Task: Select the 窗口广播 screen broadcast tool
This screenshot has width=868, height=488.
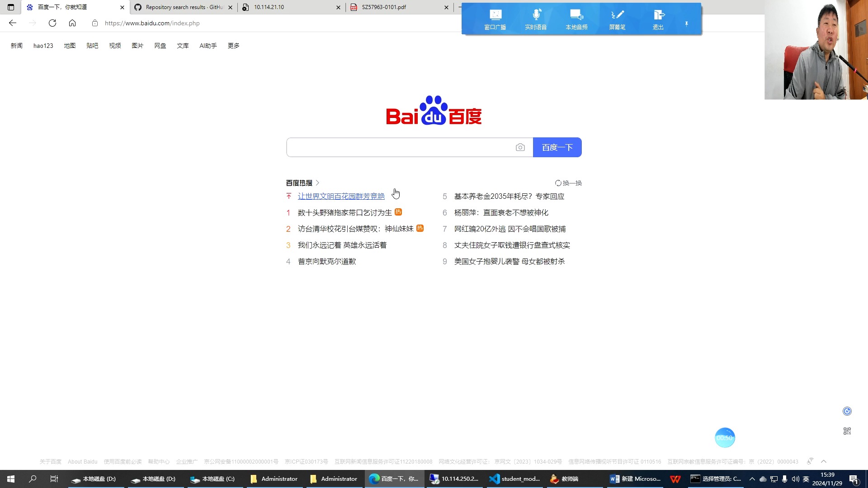Action: 495,18
